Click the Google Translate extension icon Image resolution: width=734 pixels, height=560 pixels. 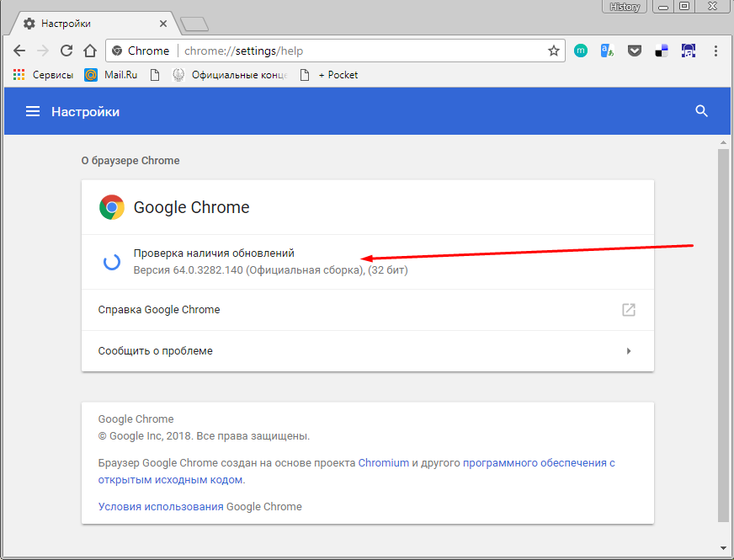coord(607,51)
